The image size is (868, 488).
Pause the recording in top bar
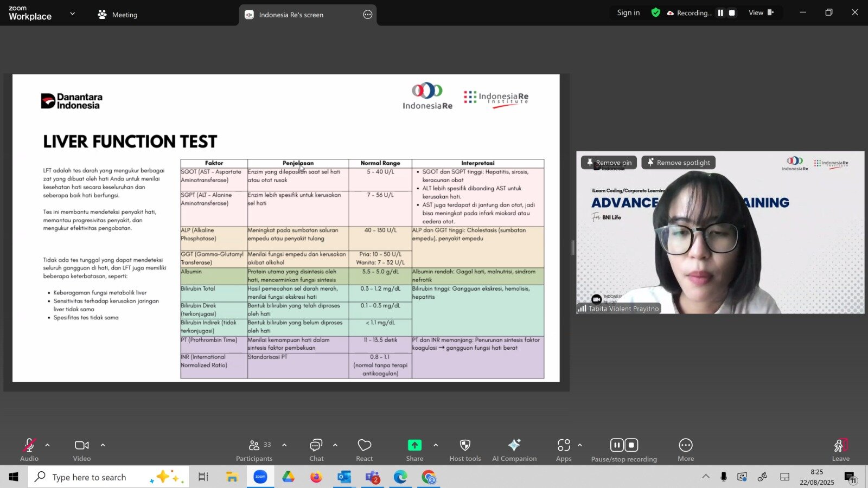point(720,13)
